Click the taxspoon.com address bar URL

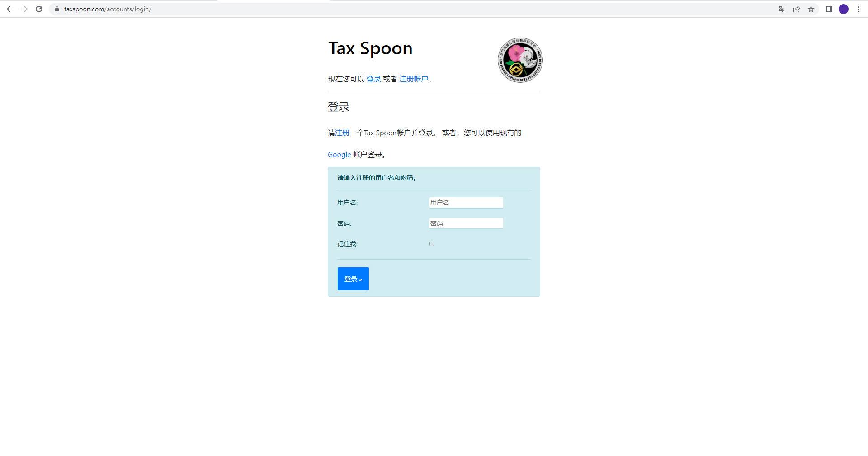[108, 9]
